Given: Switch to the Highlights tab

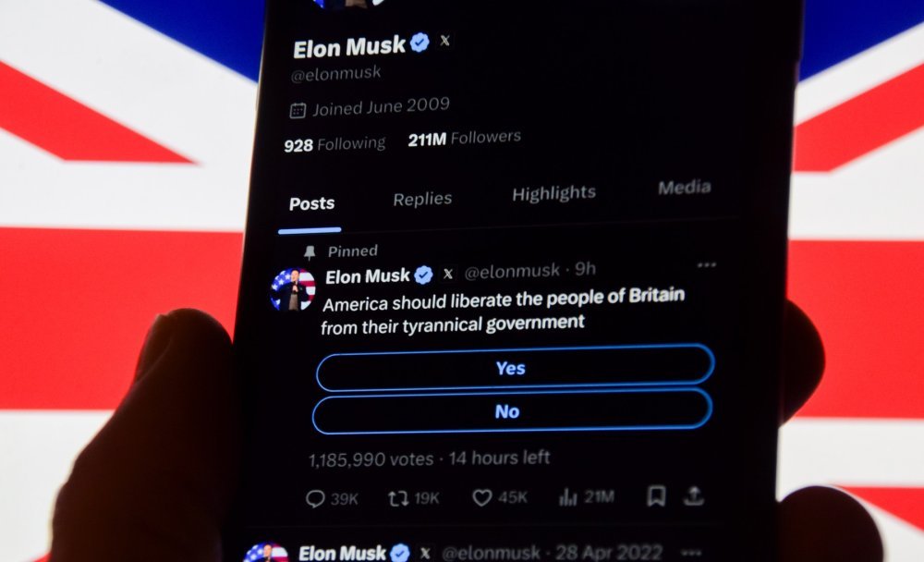Looking at the screenshot, I should pyautogui.click(x=553, y=193).
